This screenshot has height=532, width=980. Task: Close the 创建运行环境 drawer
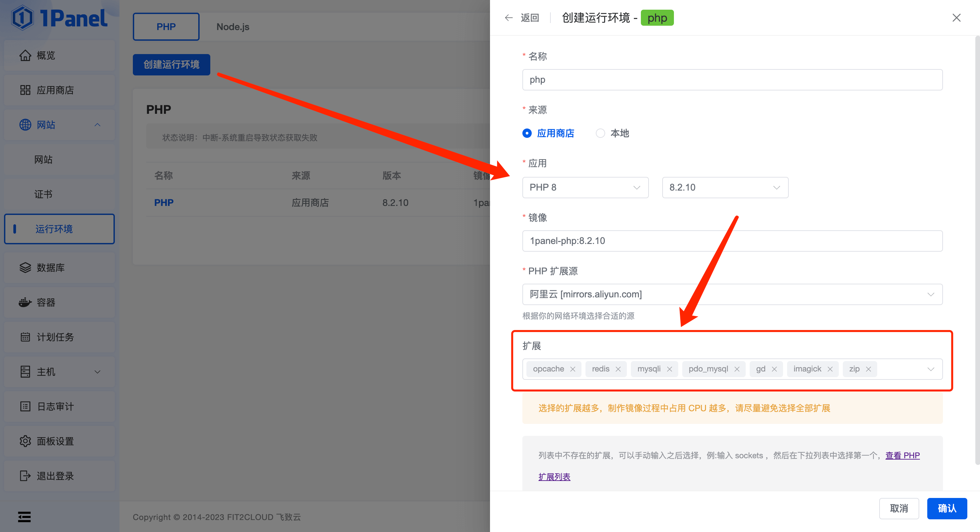[x=956, y=18]
